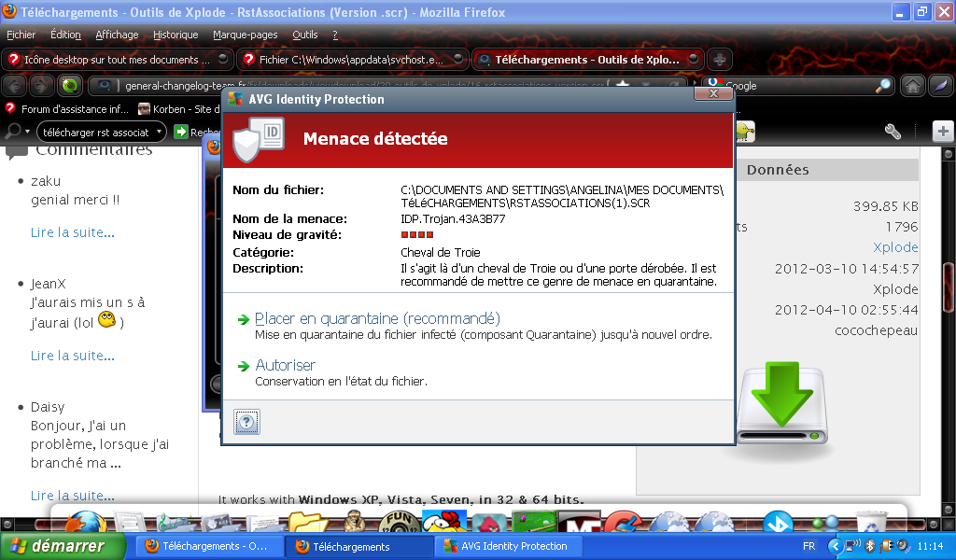Switch to AVG Identity Protection taskbar button
956x560 pixels.
[x=509, y=547]
